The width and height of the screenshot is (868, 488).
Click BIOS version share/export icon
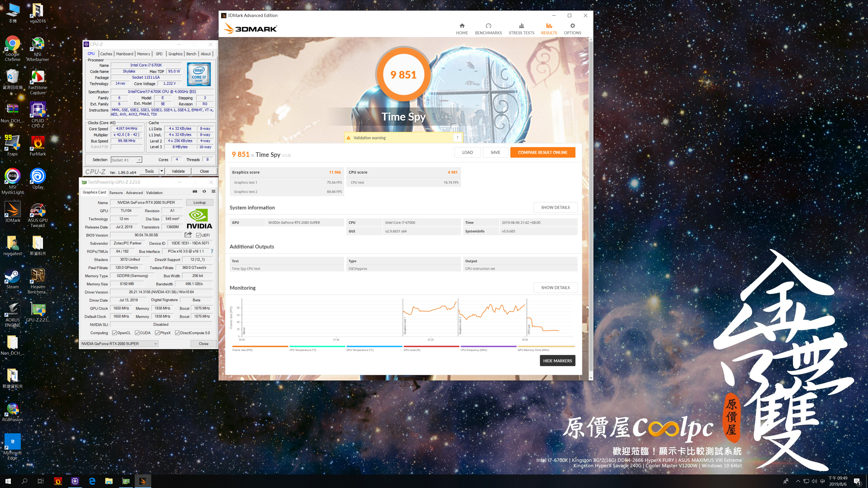click(x=188, y=235)
